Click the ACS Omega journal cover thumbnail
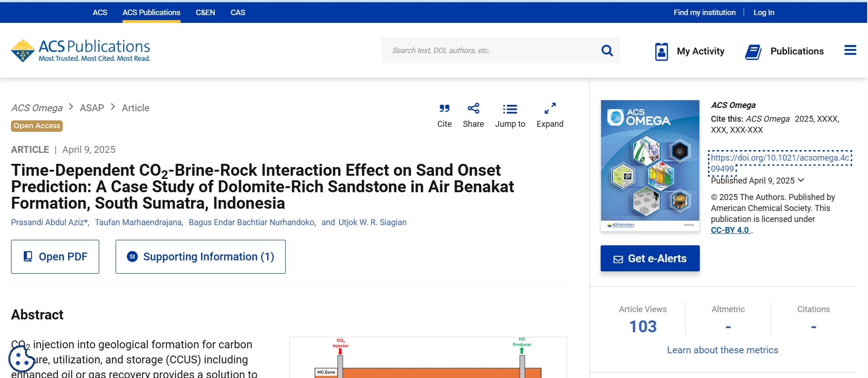 point(650,166)
